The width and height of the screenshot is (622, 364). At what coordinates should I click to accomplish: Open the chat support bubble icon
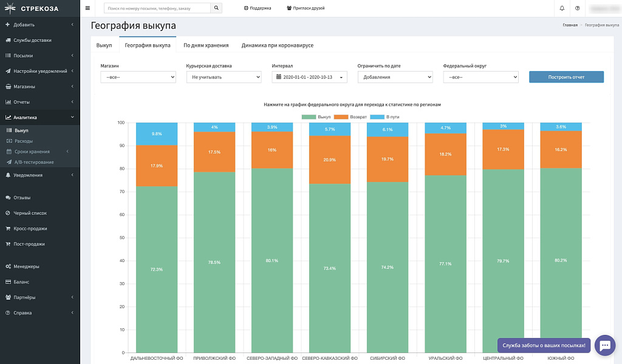(605, 345)
